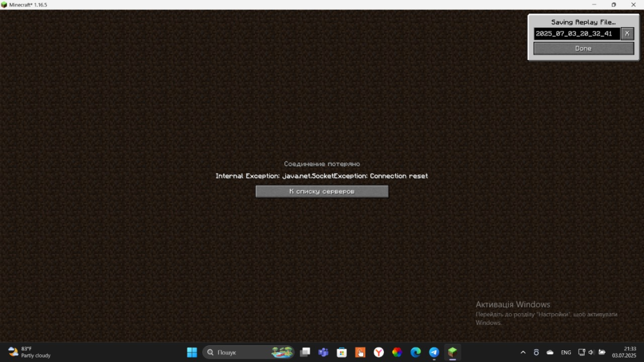Viewport: 644px width, 362px height.
Task: Focus the replay file name field
Action: click(x=576, y=33)
